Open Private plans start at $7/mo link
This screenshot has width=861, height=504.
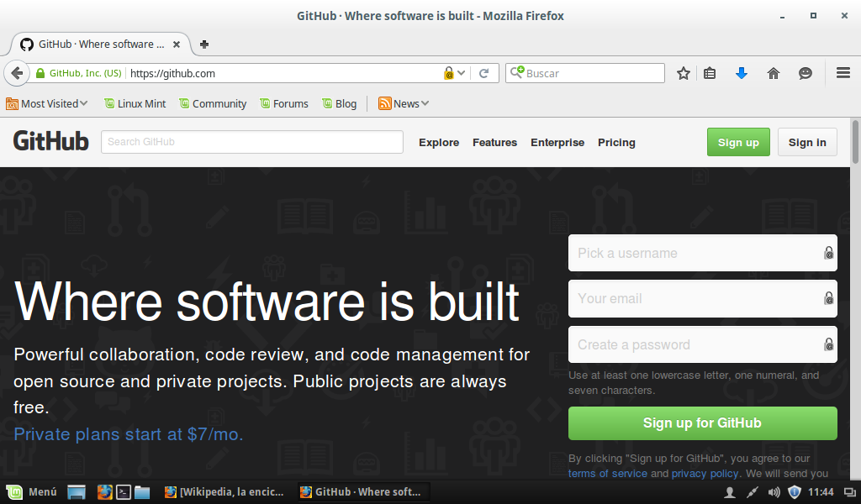tap(128, 433)
